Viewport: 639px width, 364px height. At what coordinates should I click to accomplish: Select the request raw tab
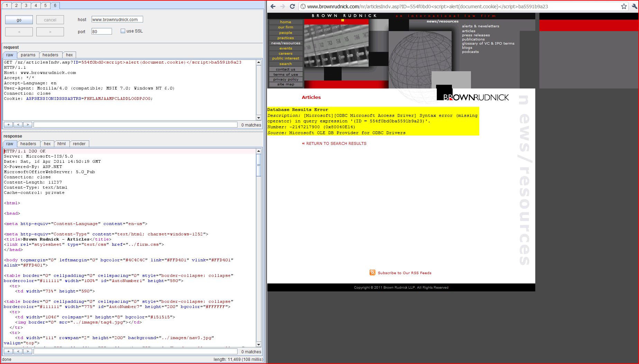(10, 55)
